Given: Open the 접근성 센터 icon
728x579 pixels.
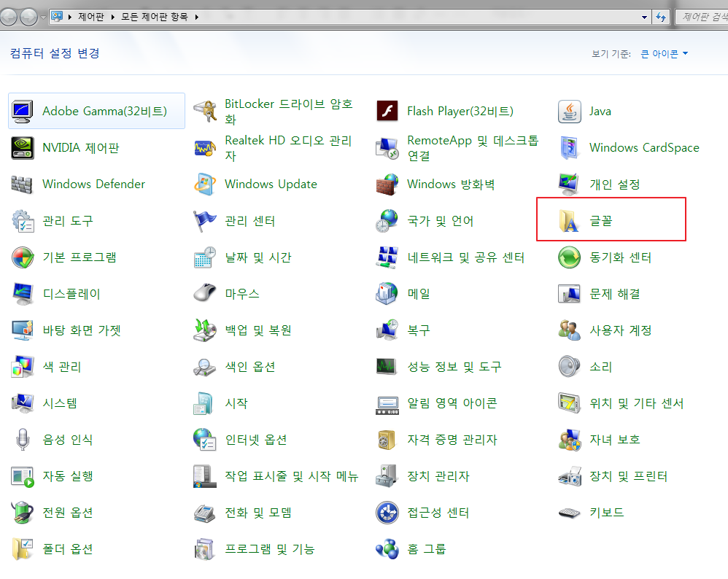Looking at the screenshot, I should (387, 513).
